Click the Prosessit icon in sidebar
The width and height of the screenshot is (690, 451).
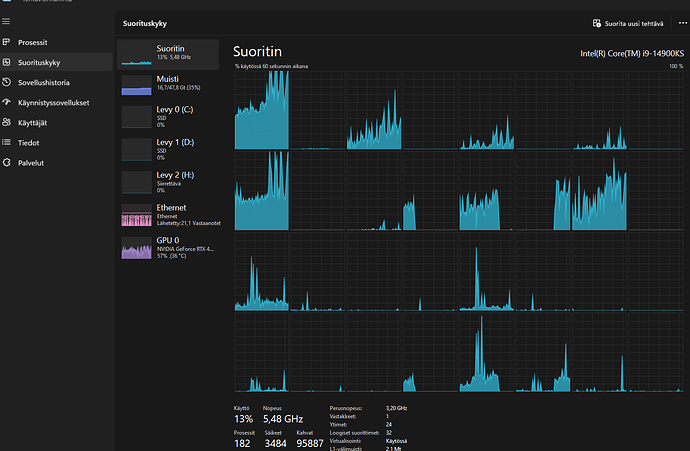[8, 43]
